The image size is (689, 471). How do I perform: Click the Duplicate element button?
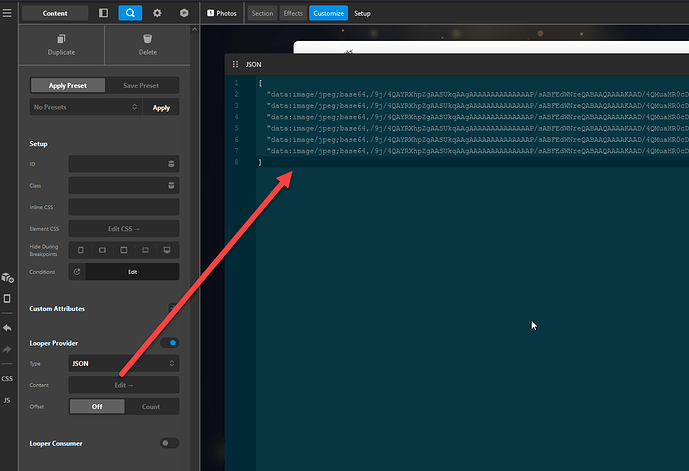coord(62,45)
